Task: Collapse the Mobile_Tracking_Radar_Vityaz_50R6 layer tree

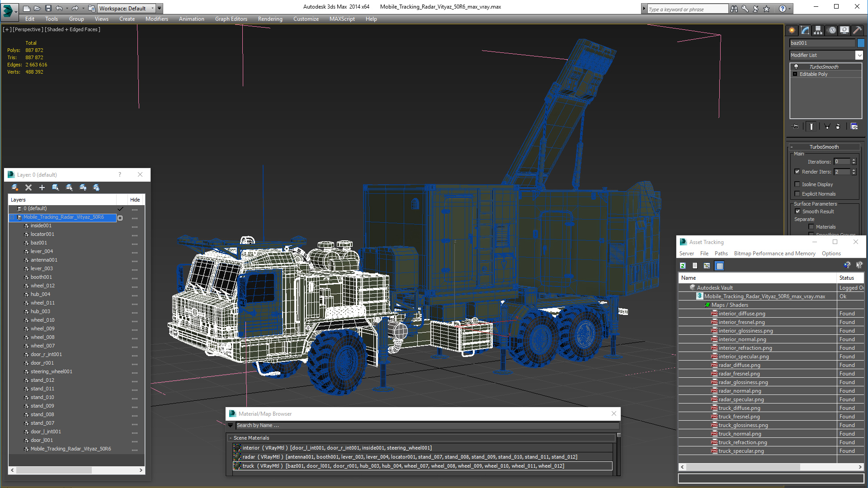Action: 12,217
